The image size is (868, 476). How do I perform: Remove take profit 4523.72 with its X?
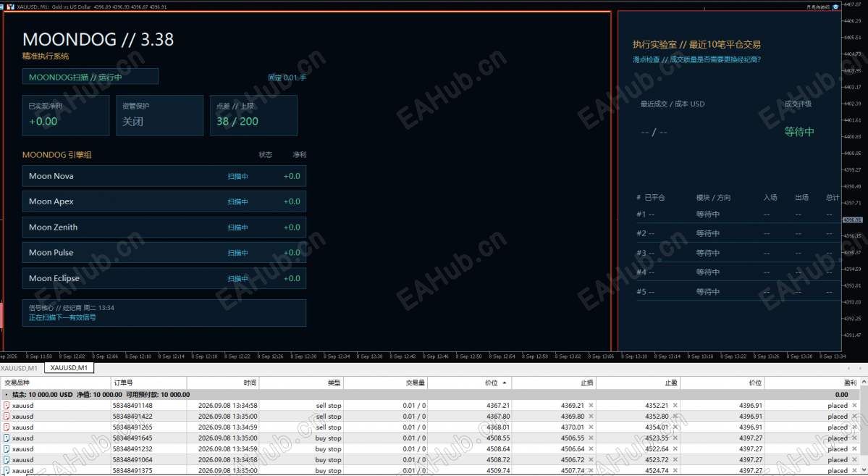[x=675, y=459]
